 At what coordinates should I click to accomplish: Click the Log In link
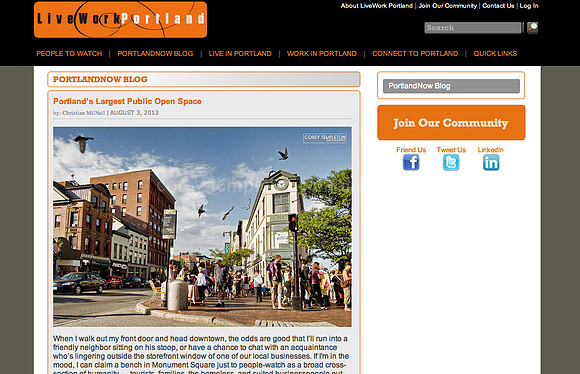pyautogui.click(x=529, y=6)
